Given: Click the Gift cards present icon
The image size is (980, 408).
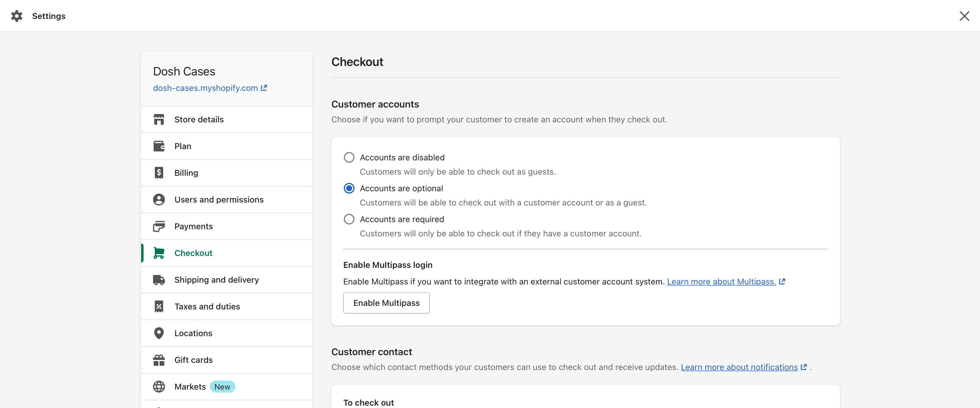Looking at the screenshot, I should point(159,360).
